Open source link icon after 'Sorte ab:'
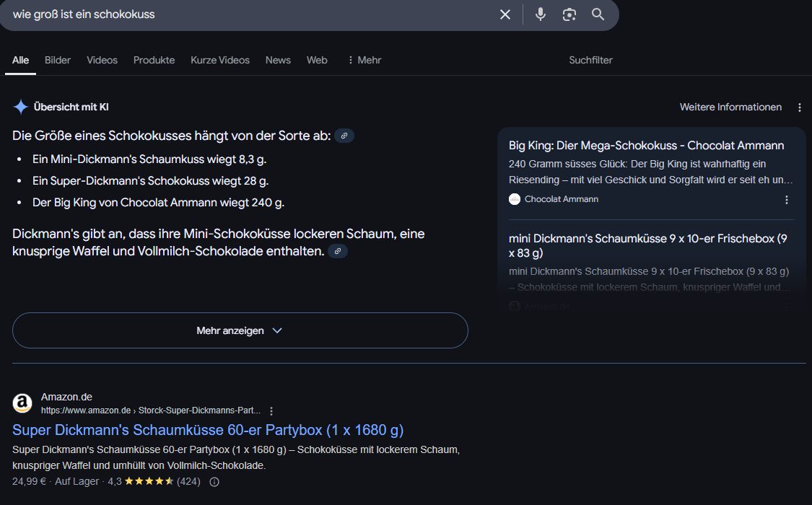812x505 pixels. pyautogui.click(x=344, y=136)
